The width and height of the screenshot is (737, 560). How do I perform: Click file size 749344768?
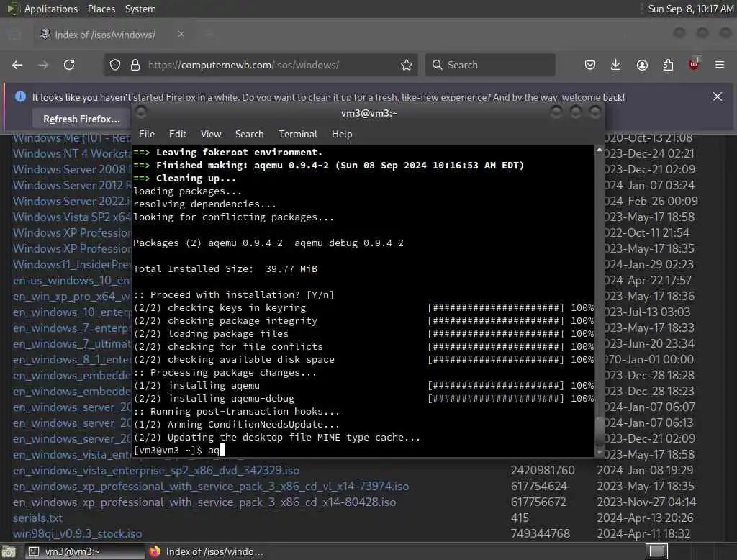pos(540,533)
